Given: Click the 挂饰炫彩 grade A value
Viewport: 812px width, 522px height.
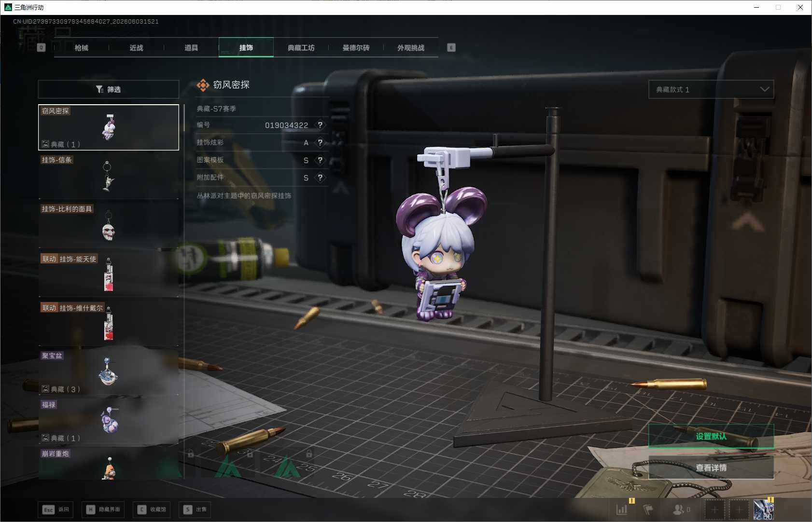Looking at the screenshot, I should (306, 143).
